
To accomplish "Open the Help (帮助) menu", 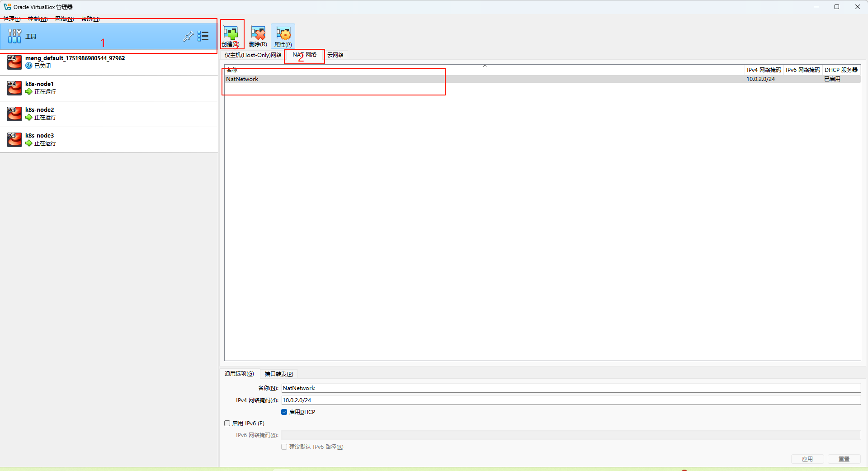I will click(90, 19).
